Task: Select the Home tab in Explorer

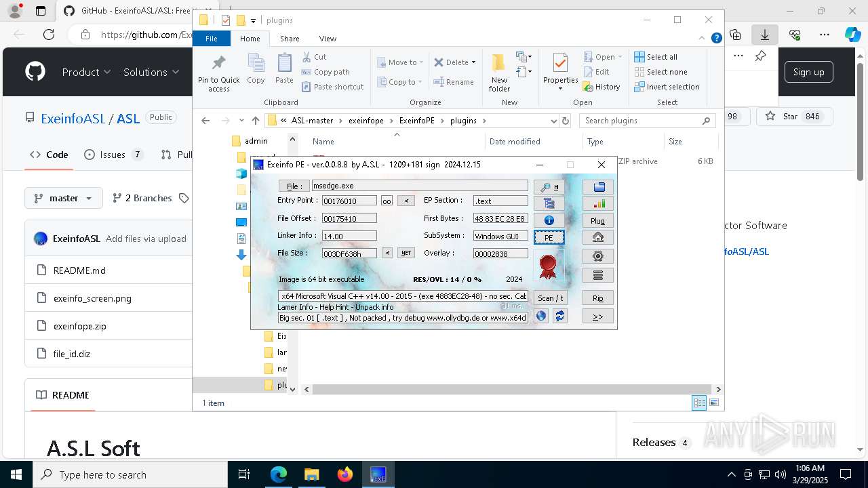Action: (x=250, y=39)
